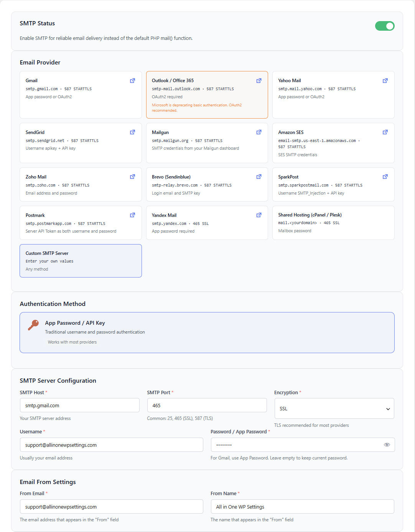
Task: Select the Outlook / Office 365 provider card
Action: pyautogui.click(x=207, y=95)
